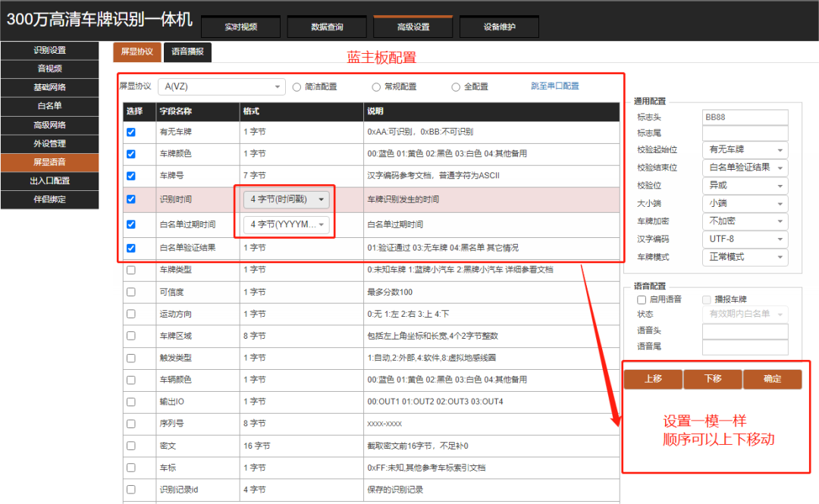Image resolution: width=819 pixels, height=504 pixels.
Task: Uncheck the 车牌颜色 field checkbox
Action: coord(131,154)
